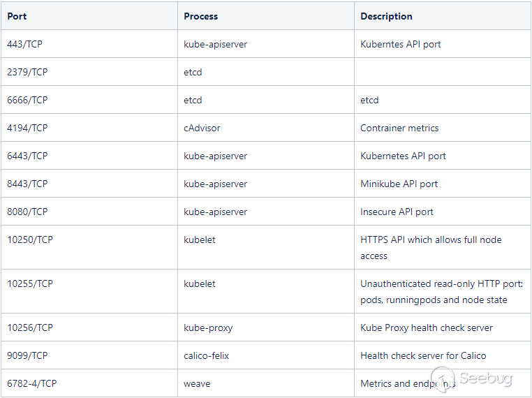This screenshot has height=398, width=532.
Task: Click the Minikube API port description
Action: tap(399, 184)
